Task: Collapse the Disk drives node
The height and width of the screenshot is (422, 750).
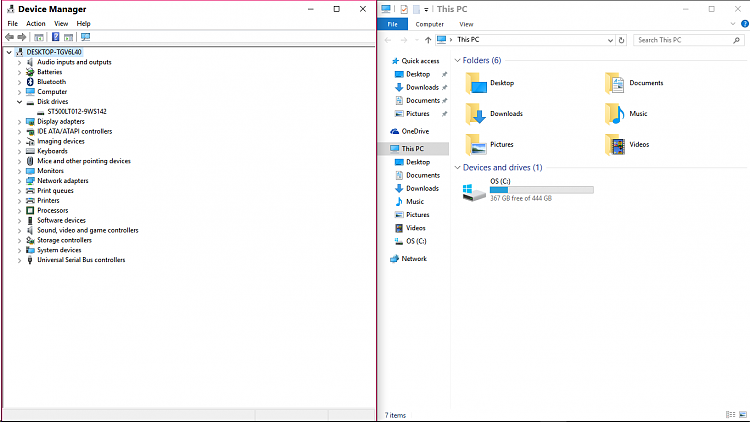Action: coord(19,102)
